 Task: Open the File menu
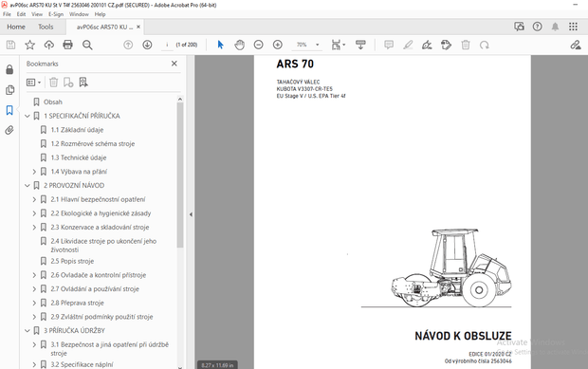coord(8,14)
